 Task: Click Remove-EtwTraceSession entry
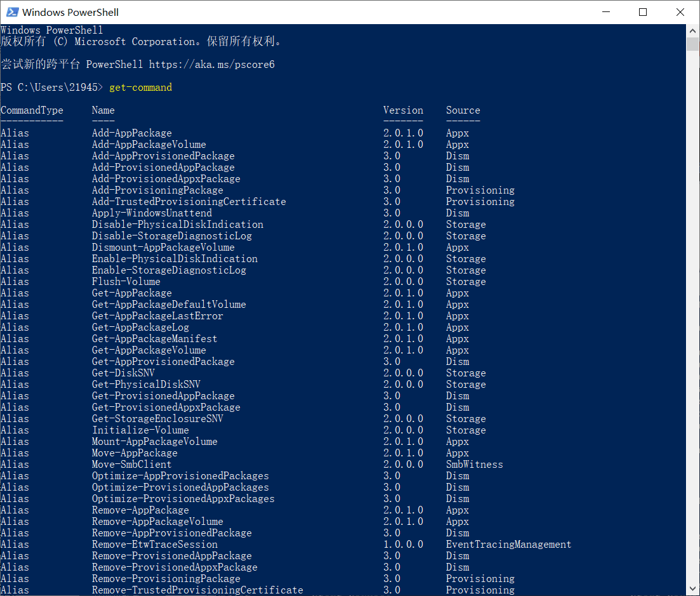coord(154,545)
